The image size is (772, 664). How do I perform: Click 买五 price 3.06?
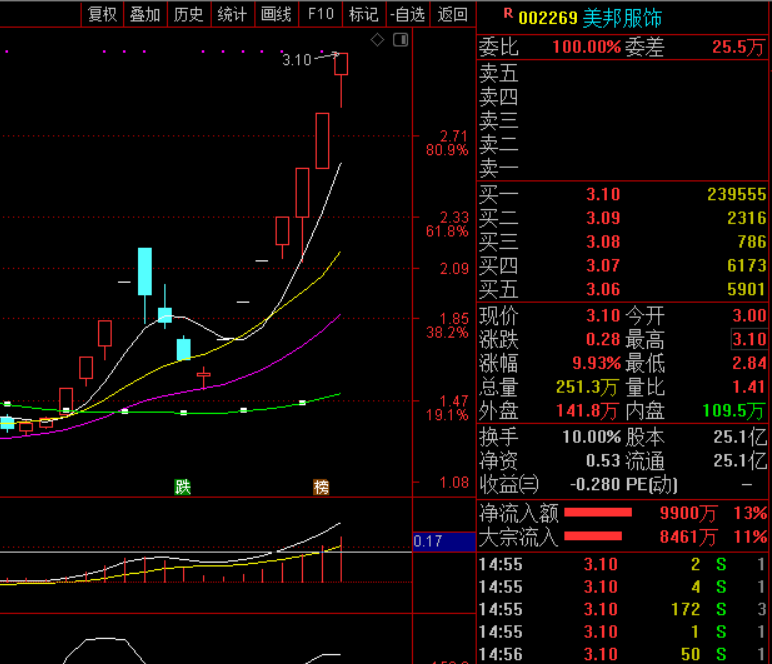click(603, 289)
